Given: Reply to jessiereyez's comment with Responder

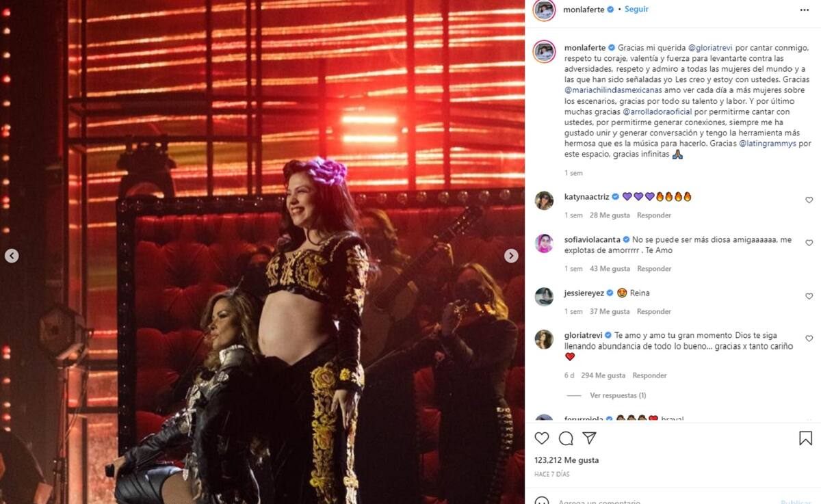Looking at the screenshot, I should (654, 311).
